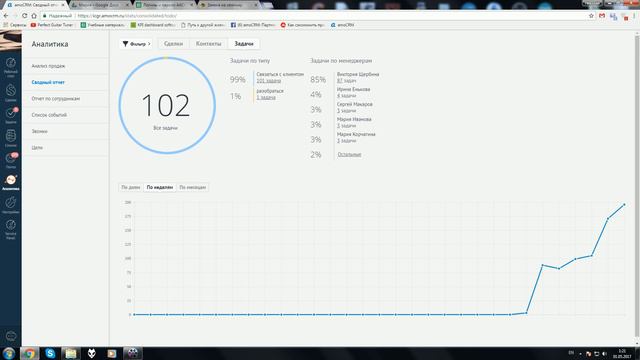640x360 pixels.
Task: Expand the Фильтр filter dropdown
Action: coord(136,44)
